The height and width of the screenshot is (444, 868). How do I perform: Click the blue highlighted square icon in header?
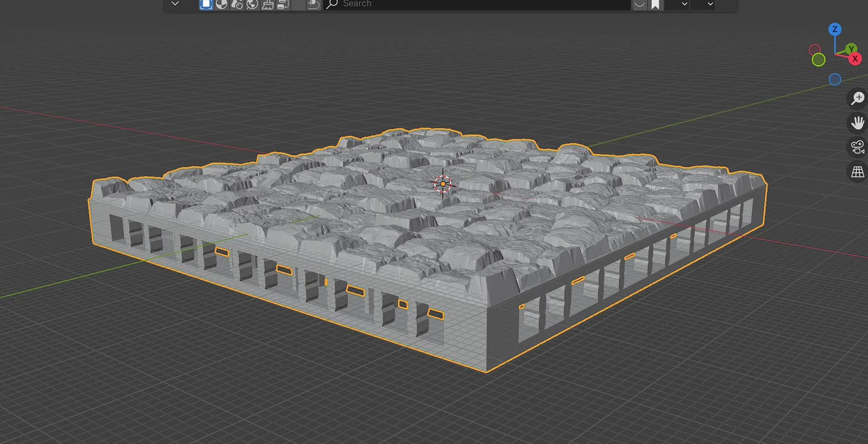point(206,5)
